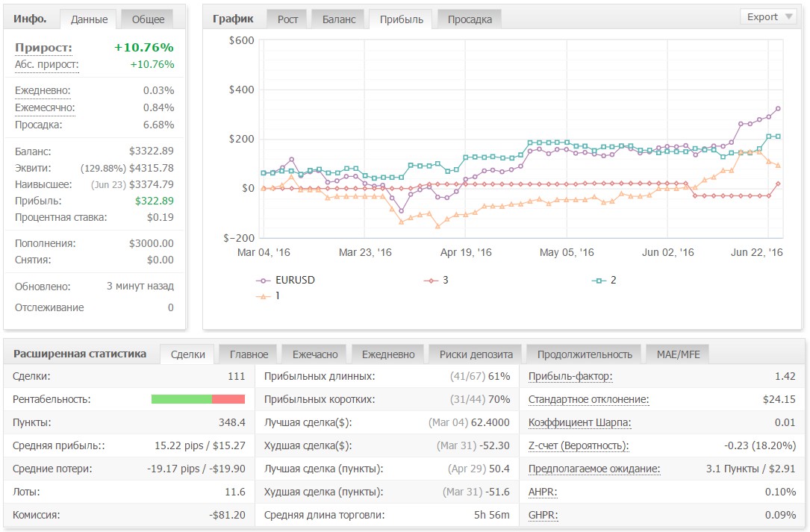Open the Сделки statistics tab

pos(188,354)
